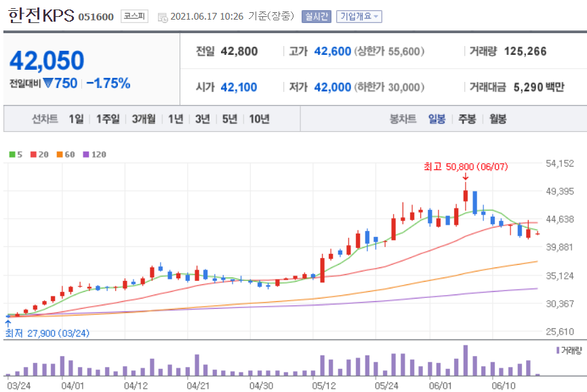Click the 54,152 price axis label
587x392 pixels.
click(x=560, y=163)
